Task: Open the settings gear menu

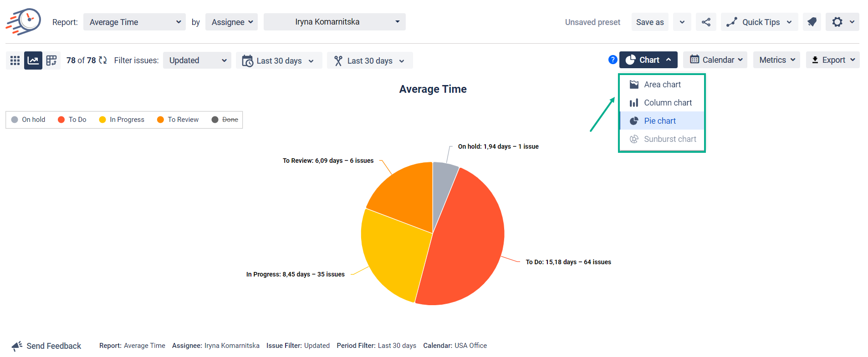Action: tap(842, 22)
